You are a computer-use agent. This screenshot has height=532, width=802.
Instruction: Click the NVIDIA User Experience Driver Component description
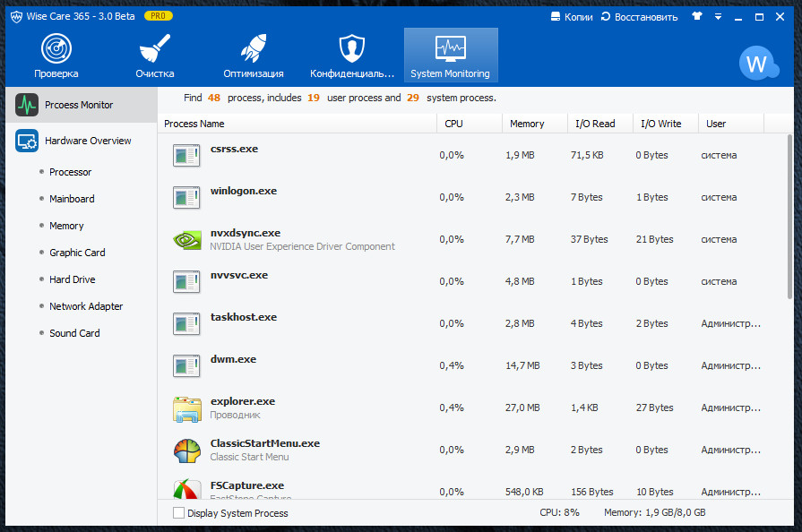click(x=302, y=246)
